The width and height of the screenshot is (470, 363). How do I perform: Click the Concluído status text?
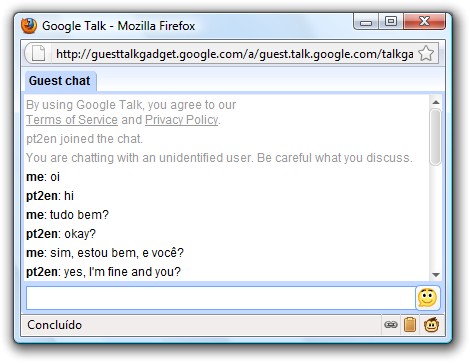click(55, 325)
